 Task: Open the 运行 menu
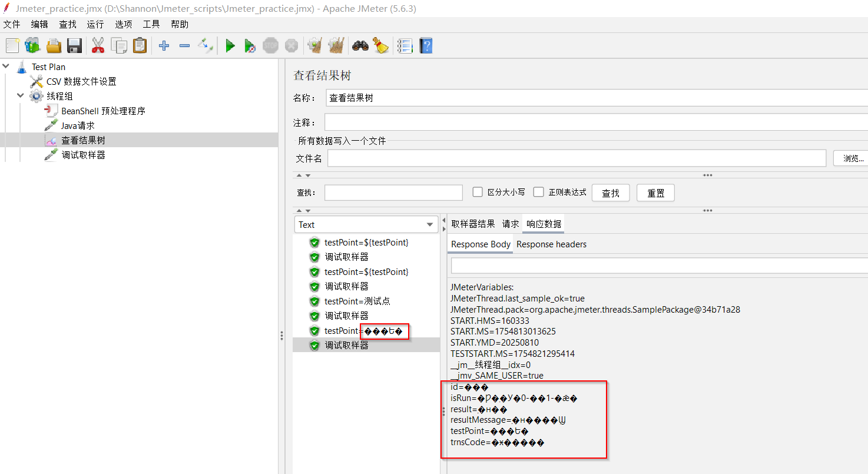click(95, 24)
